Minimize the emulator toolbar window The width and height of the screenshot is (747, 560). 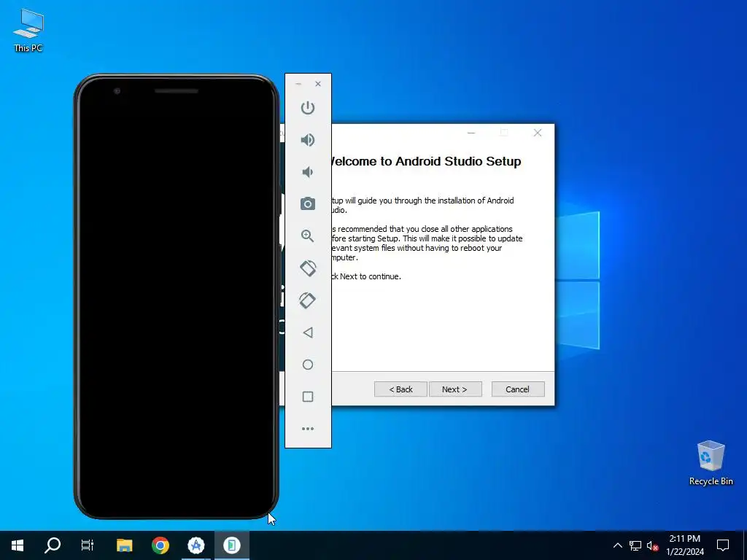click(x=298, y=84)
